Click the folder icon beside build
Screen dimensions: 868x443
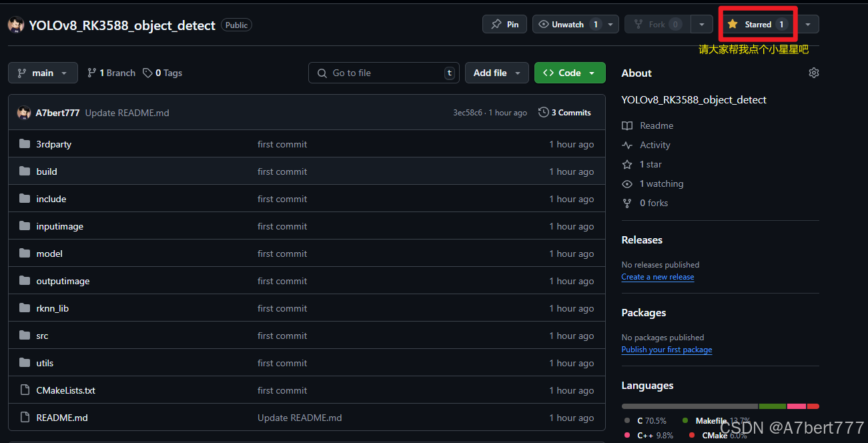tap(25, 171)
